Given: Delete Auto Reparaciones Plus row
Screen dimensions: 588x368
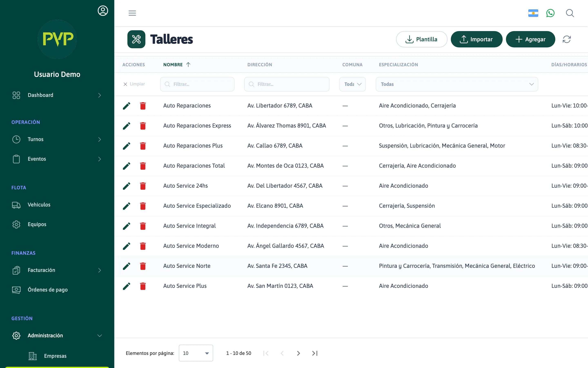Looking at the screenshot, I should point(143,146).
